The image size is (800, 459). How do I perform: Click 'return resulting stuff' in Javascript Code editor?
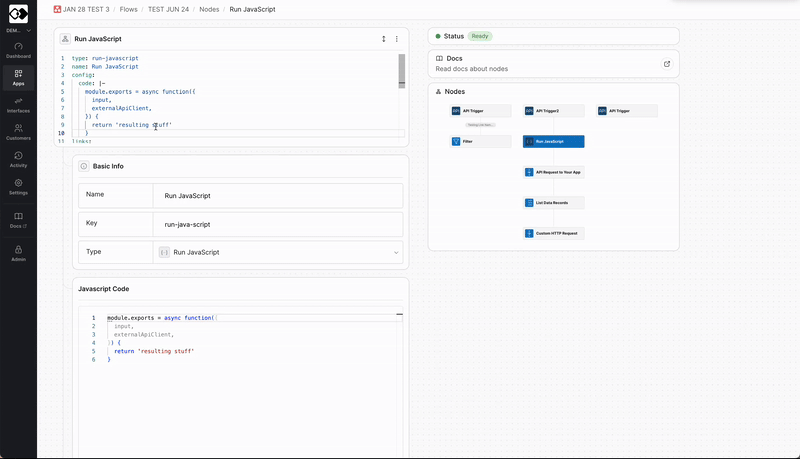(x=154, y=351)
